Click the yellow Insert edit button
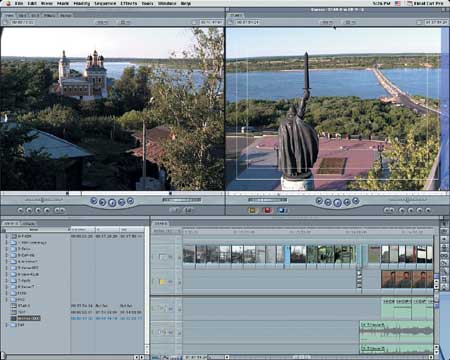This screenshot has height=360, width=450. pyautogui.click(x=252, y=210)
